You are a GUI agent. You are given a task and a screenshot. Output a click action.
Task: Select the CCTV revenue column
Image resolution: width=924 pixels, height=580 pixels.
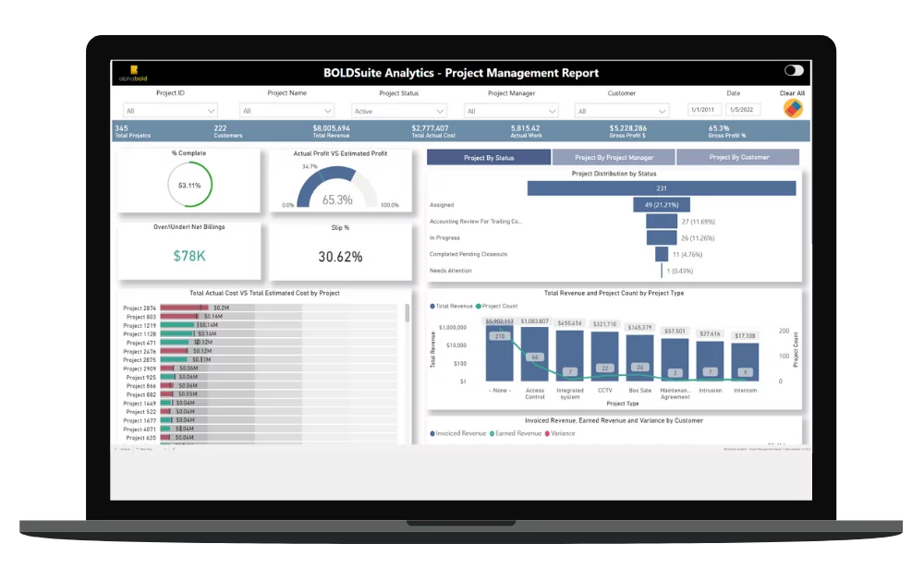[604, 356]
